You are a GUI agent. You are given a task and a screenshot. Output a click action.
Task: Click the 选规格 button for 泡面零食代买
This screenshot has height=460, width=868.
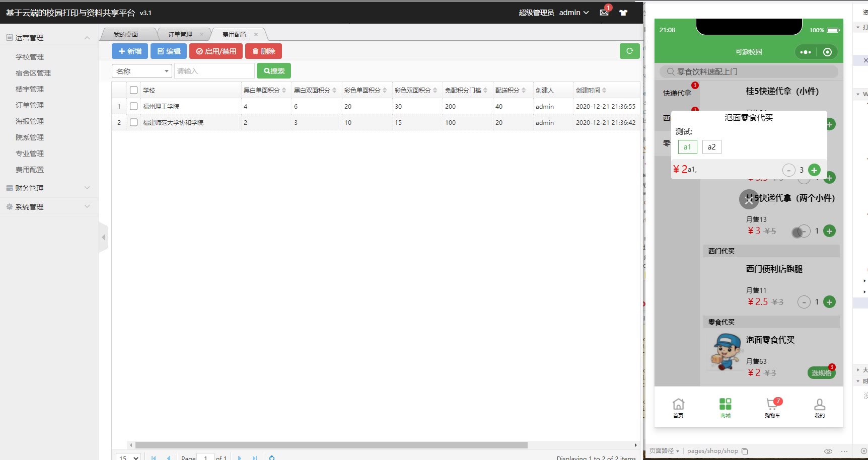821,373
